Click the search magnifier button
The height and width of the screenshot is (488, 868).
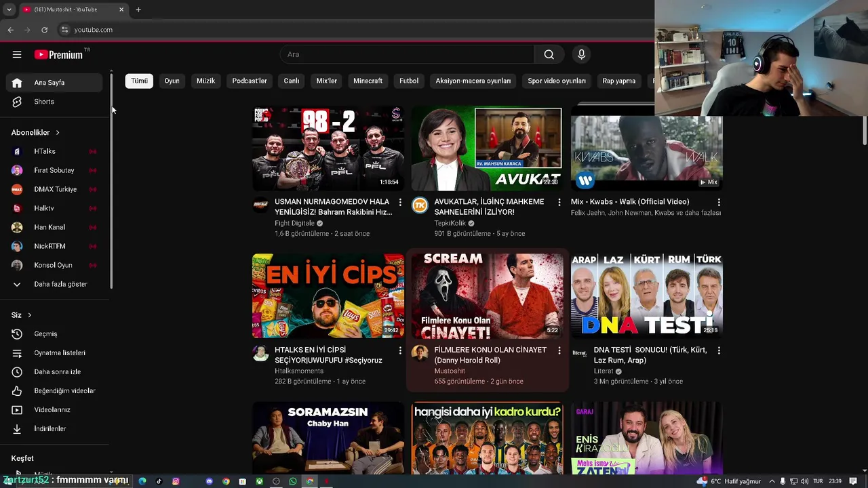tap(549, 54)
